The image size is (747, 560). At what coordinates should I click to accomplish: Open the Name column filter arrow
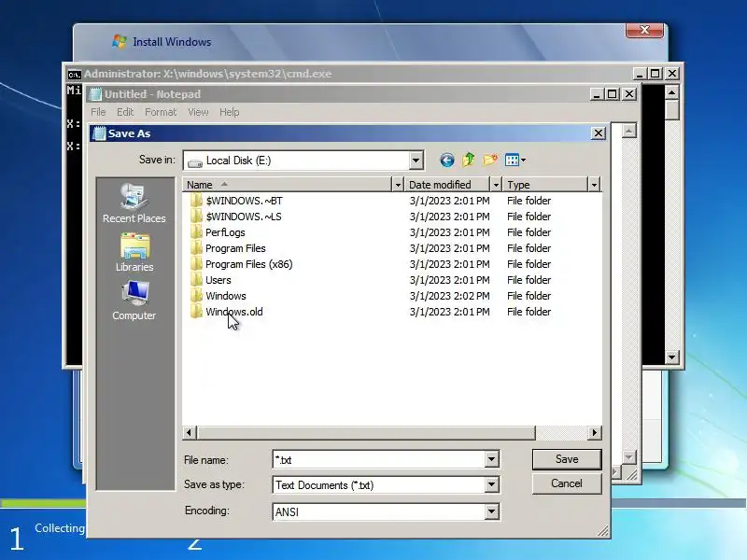[398, 184]
